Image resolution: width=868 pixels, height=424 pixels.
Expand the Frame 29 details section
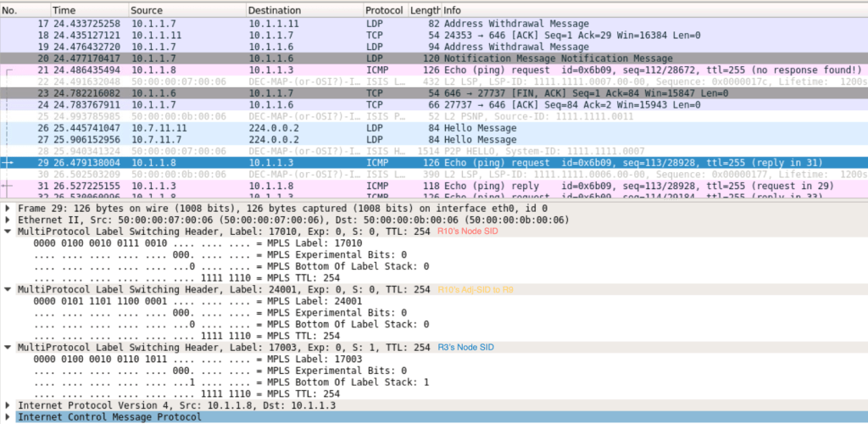(8, 207)
